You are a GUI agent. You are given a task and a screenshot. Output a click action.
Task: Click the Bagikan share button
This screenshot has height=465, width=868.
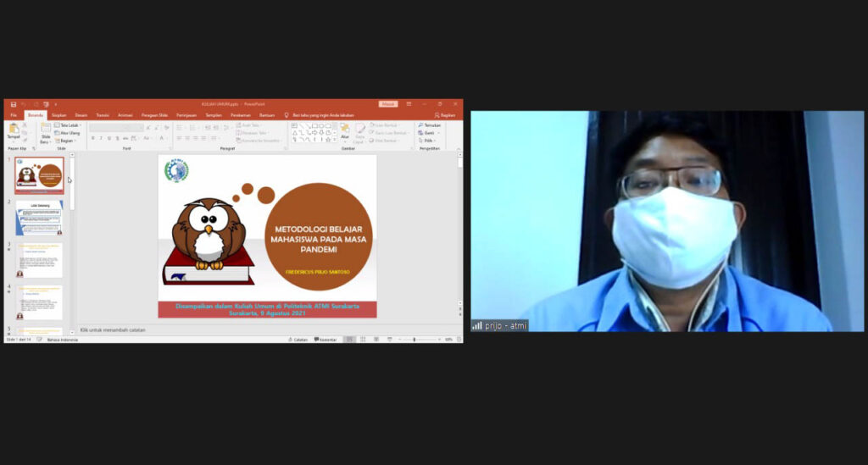(445, 115)
